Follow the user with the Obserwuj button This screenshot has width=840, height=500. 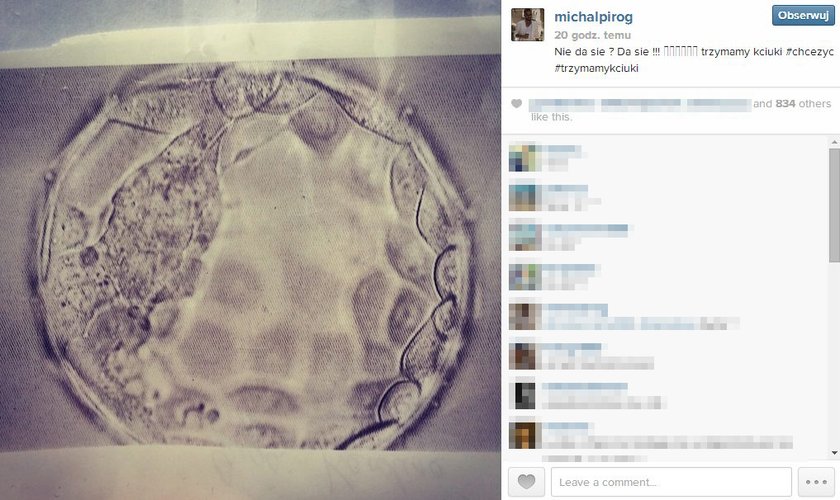(x=803, y=16)
